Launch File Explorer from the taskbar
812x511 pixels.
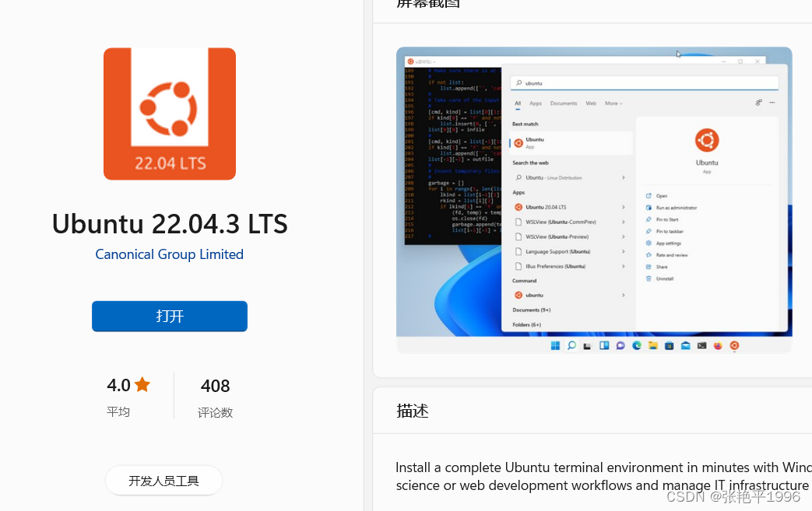[x=654, y=345]
